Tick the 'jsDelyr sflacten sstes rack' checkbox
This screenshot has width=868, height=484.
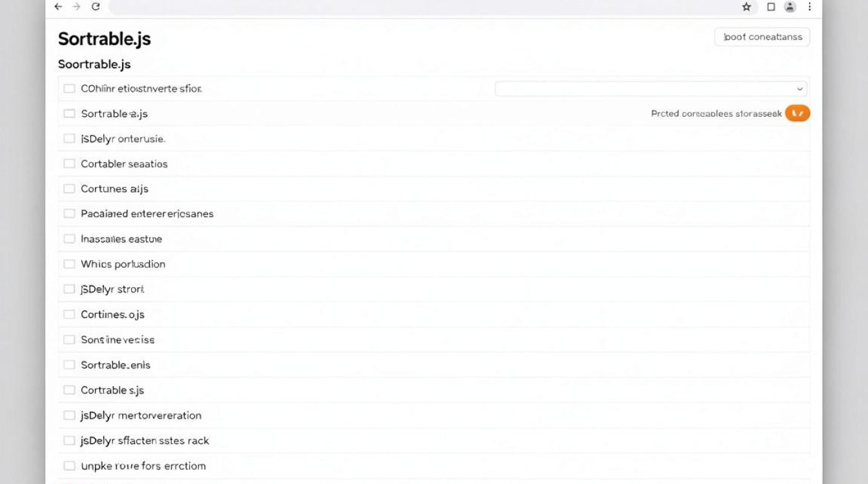tap(69, 441)
